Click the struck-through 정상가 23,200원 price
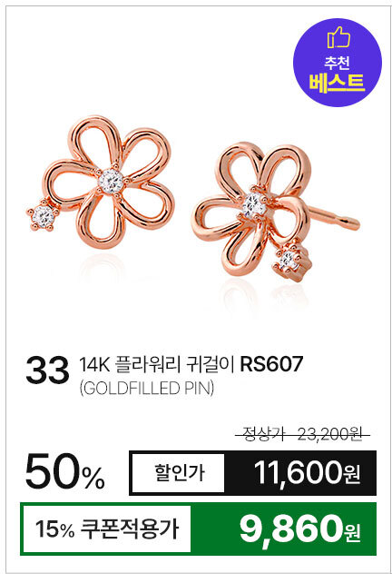 click(302, 434)
